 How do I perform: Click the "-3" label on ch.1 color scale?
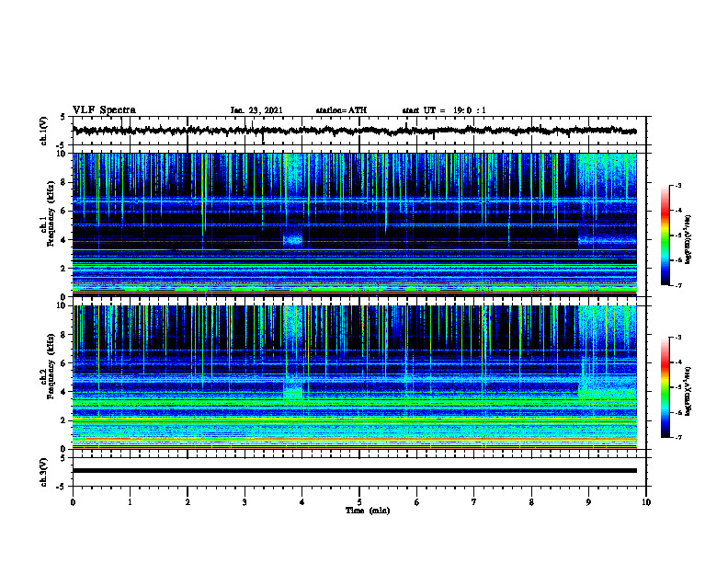click(677, 186)
